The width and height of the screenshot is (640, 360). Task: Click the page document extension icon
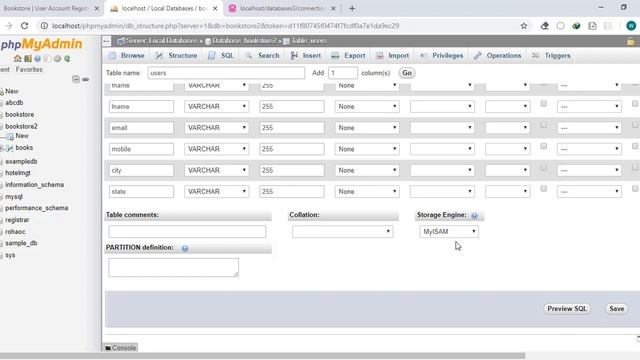pyautogui.click(x=592, y=26)
